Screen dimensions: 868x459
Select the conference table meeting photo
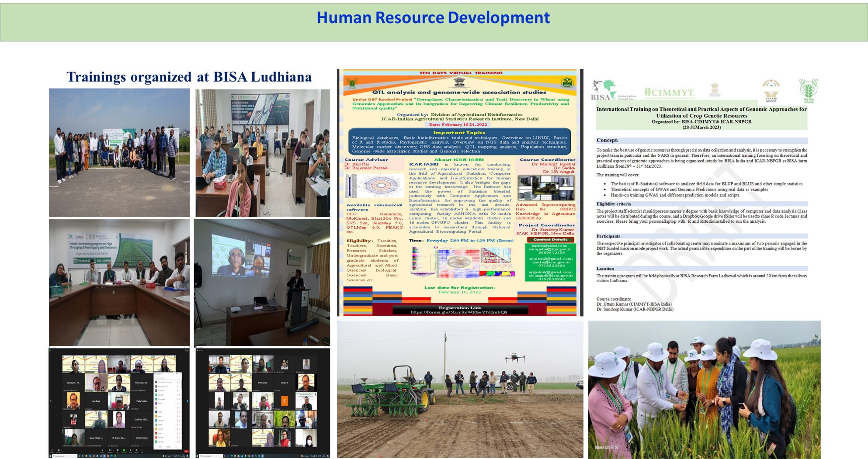coord(119,282)
